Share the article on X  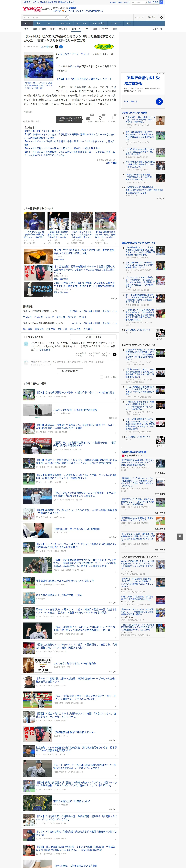point(56,47)
